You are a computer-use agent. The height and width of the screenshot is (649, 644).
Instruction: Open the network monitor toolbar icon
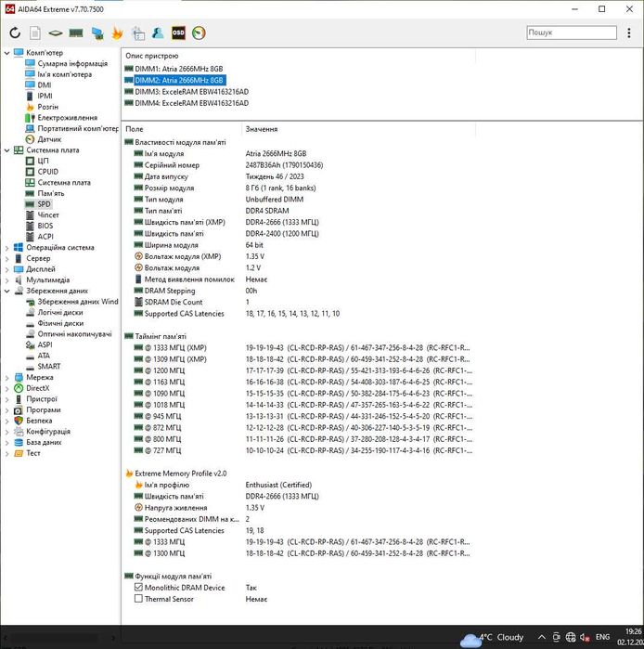pos(97,33)
